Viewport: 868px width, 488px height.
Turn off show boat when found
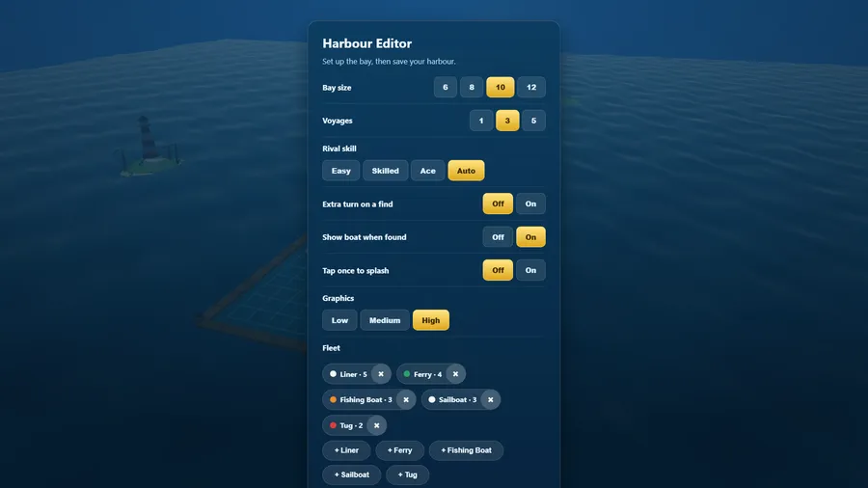tap(498, 237)
